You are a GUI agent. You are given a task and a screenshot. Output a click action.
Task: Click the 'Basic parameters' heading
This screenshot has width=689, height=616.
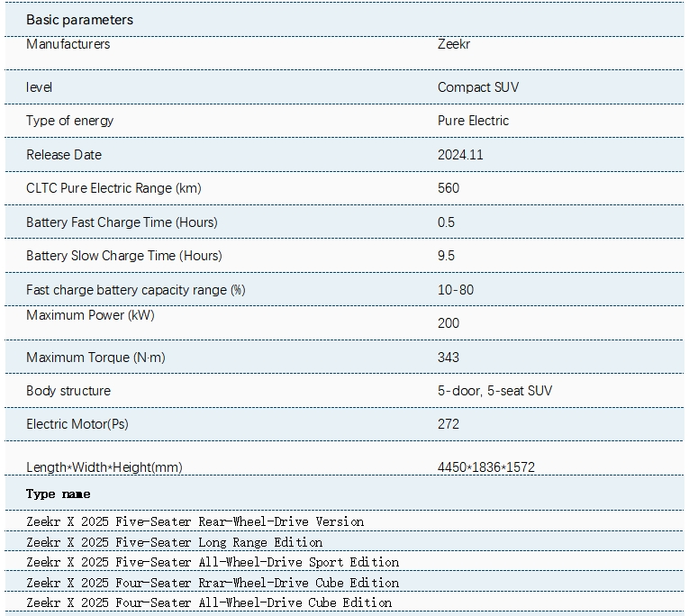79,20
